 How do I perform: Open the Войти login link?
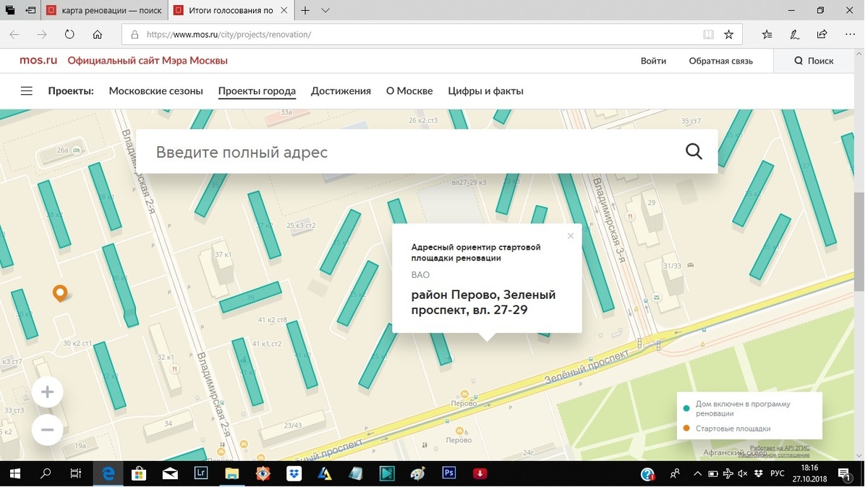(653, 61)
